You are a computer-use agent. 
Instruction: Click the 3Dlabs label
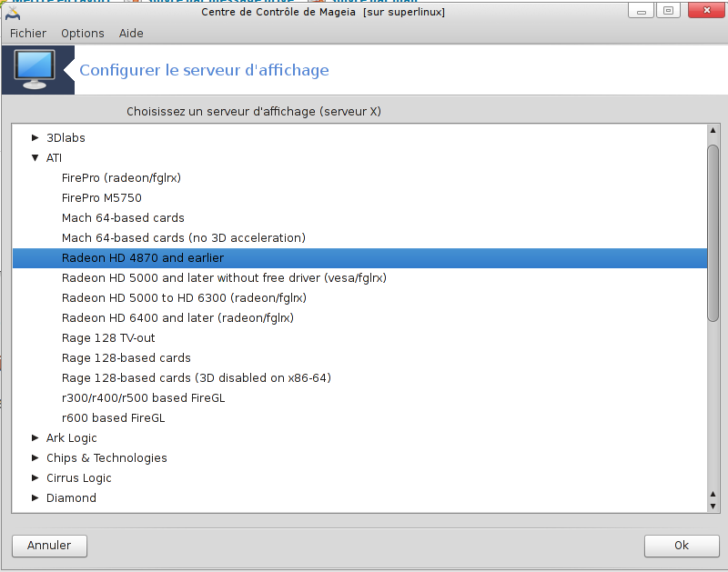pos(66,138)
